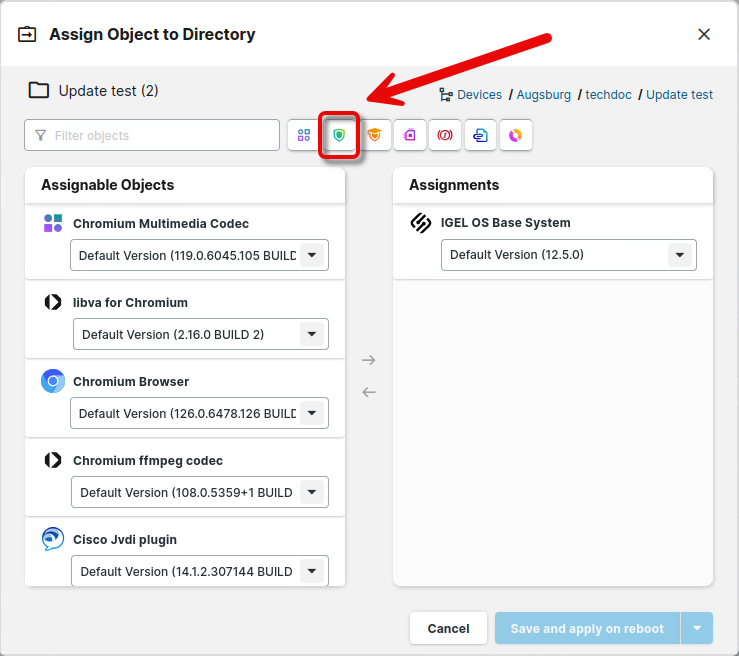Click the pink-orange ring filter icon
Viewport: 739px width, 656px height.
click(515, 135)
